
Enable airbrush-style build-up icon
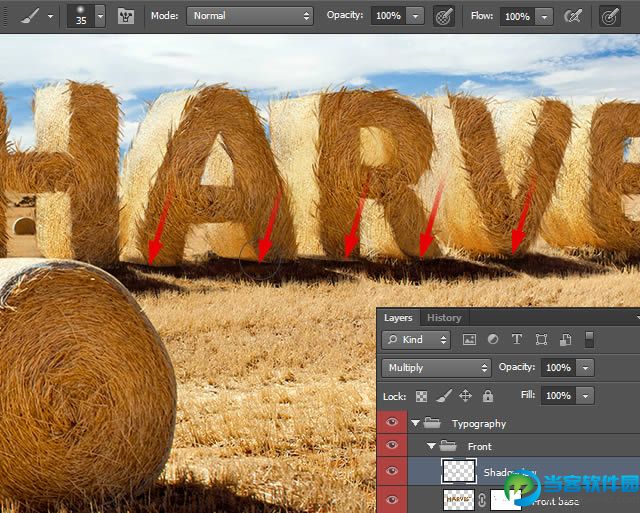(x=573, y=16)
